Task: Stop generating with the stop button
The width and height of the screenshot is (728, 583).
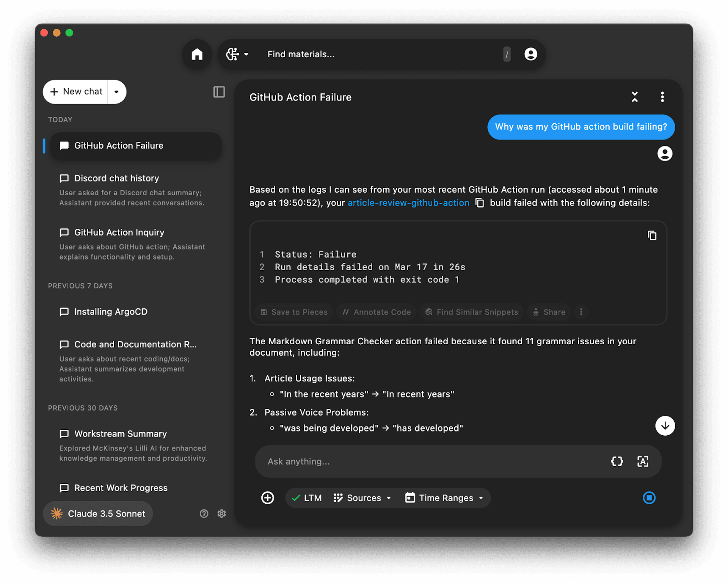Action: pos(649,498)
